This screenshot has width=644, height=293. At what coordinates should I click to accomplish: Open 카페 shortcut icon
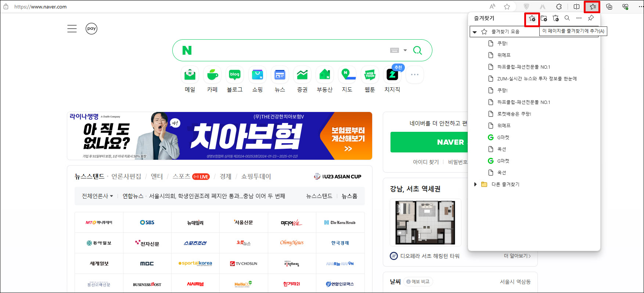(x=212, y=75)
